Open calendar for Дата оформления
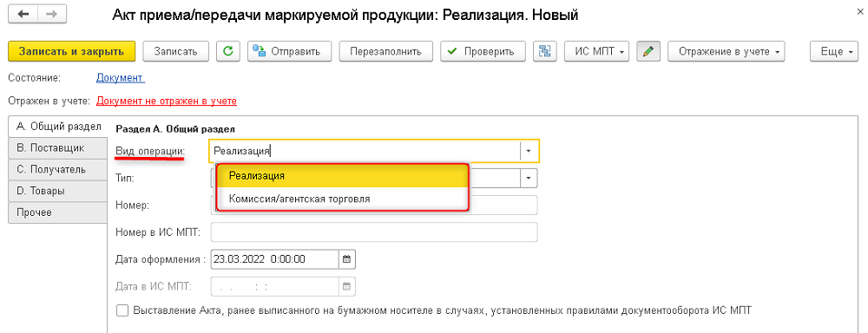 (x=347, y=259)
